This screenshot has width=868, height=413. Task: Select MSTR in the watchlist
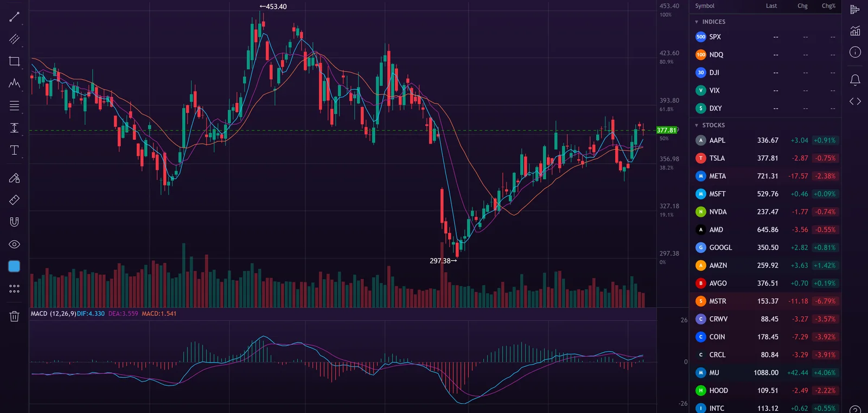point(765,301)
